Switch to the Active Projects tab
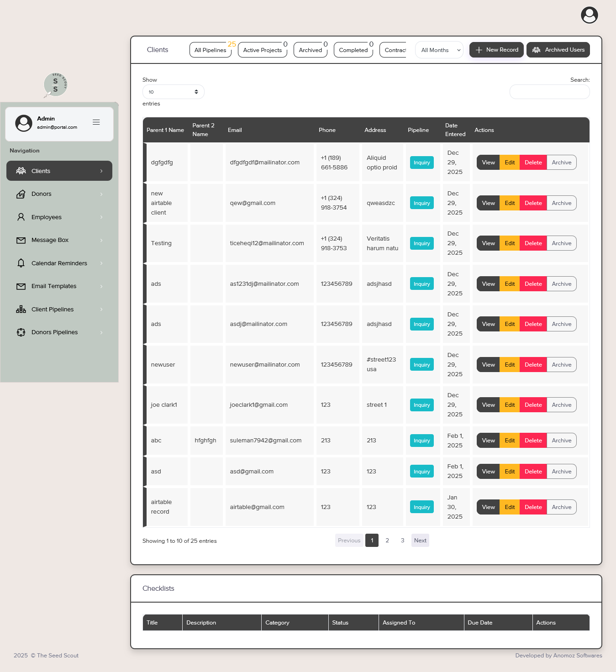616x672 pixels. 262,50
